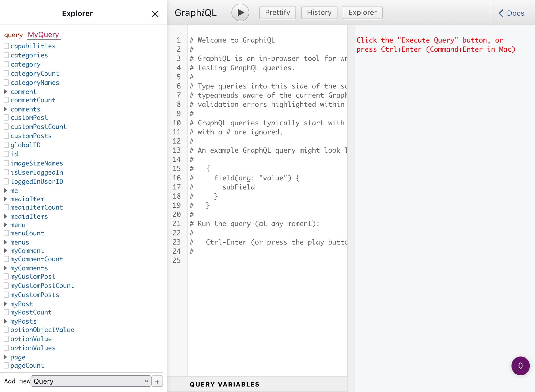Check the categories field

[x=7, y=55]
